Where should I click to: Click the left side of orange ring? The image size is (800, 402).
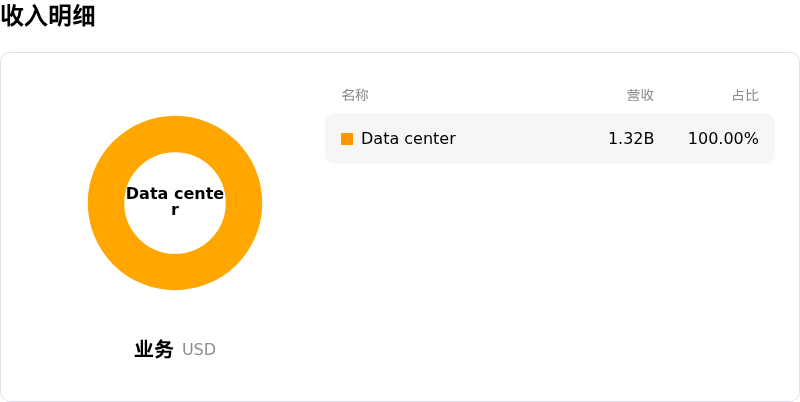click(x=106, y=203)
